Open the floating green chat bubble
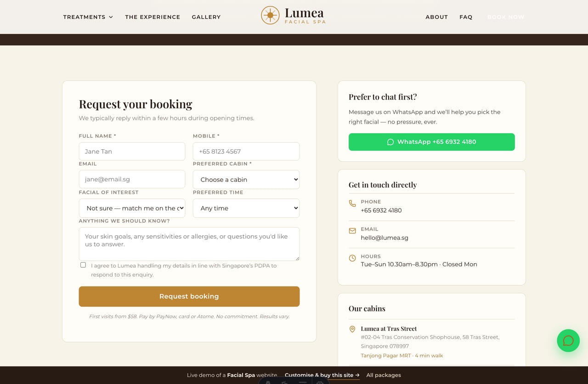Image resolution: width=588 pixels, height=384 pixels. pos(568,341)
